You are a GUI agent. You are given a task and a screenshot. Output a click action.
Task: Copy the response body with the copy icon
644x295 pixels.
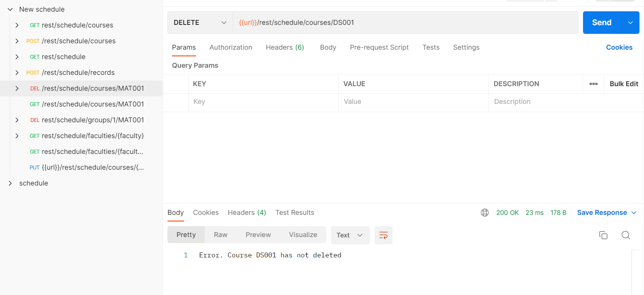(603, 235)
